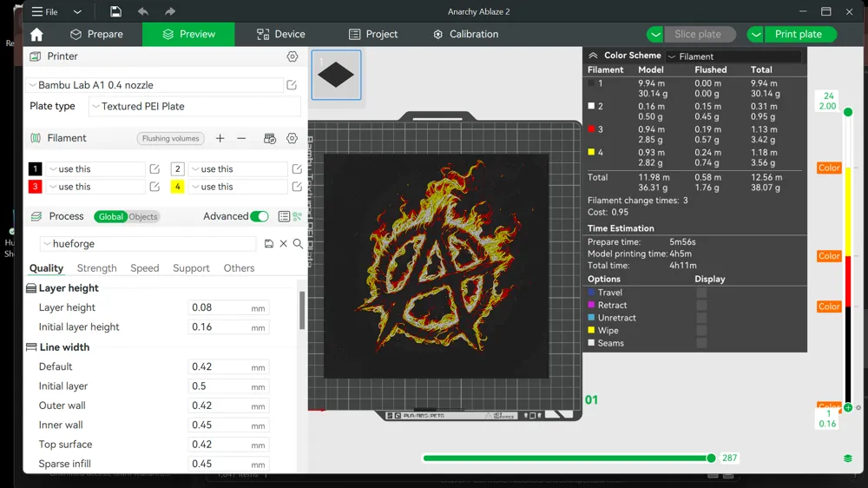Open Filament settings gear icon
Viewport: 868px width, 488px height.
click(x=292, y=138)
